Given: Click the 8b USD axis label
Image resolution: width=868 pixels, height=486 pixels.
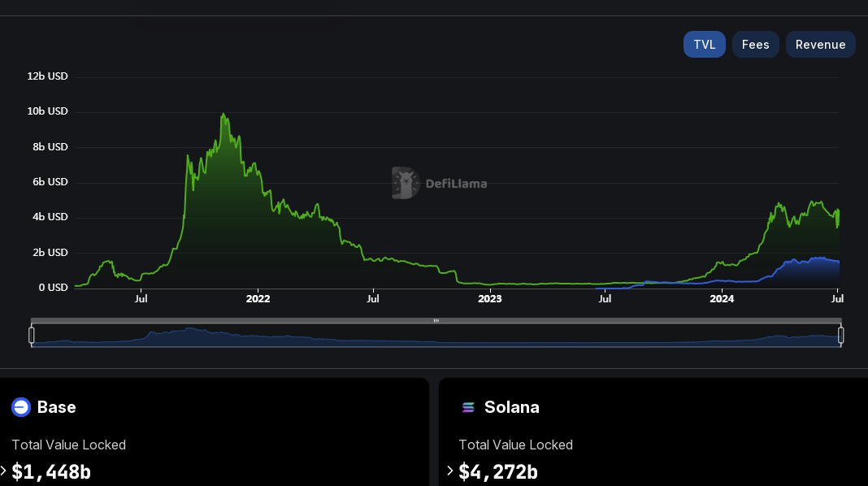Looking at the screenshot, I should [50, 146].
